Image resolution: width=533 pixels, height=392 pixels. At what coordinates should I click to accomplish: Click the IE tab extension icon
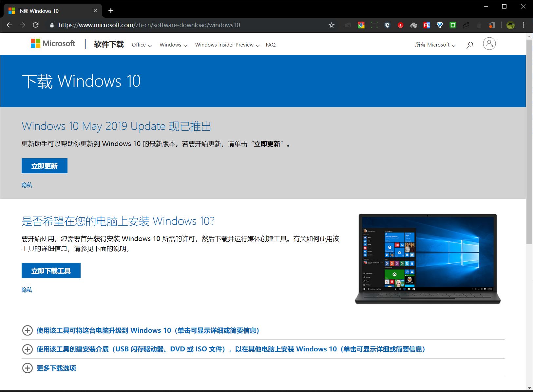coord(387,25)
